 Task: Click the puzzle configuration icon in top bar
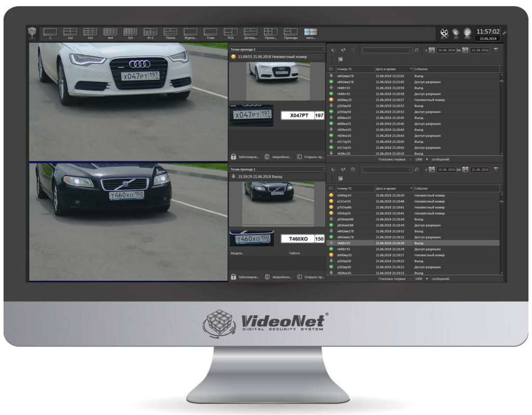[456, 33]
